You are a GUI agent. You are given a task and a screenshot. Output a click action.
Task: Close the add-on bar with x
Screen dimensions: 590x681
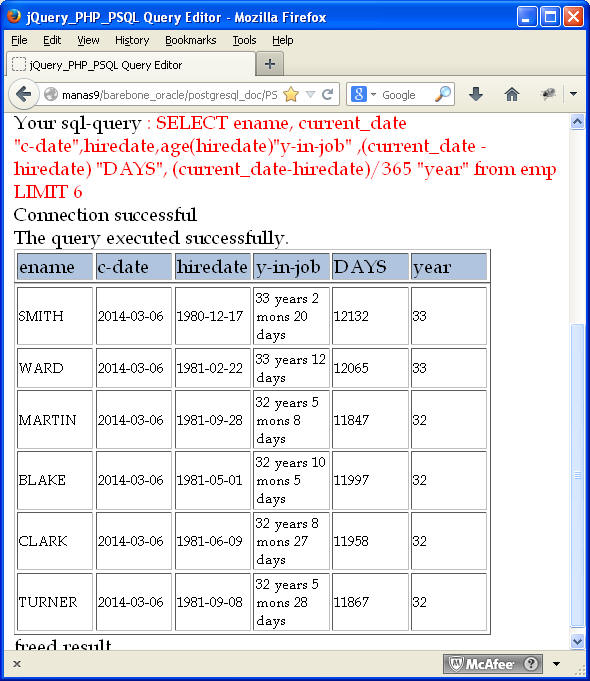pos(17,664)
